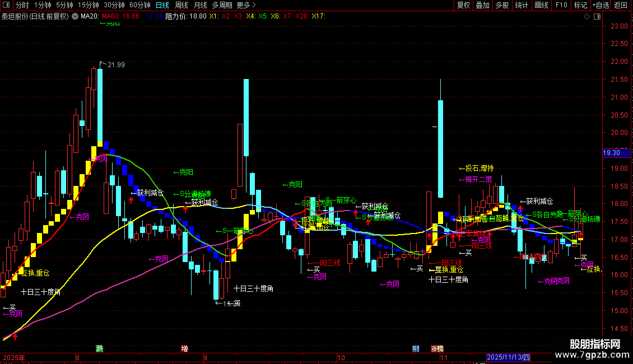
Task: Open the indicator dropdown next to 泰坦股份
Action: pyautogui.click(x=75, y=16)
